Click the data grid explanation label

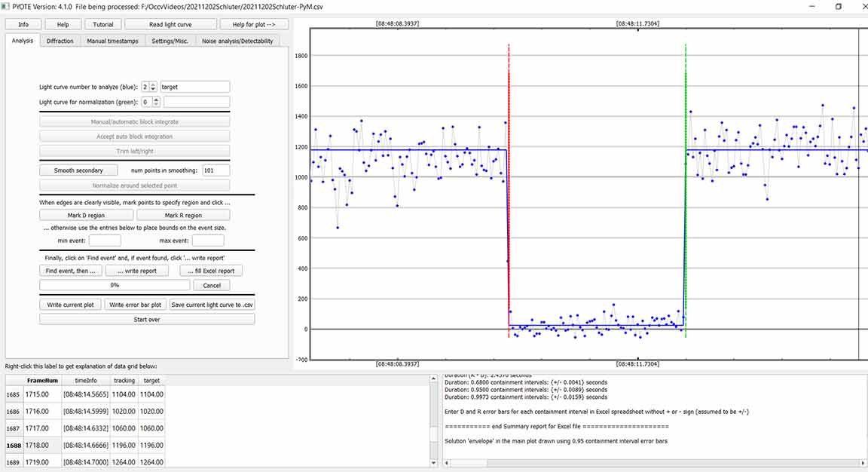pos(81,366)
